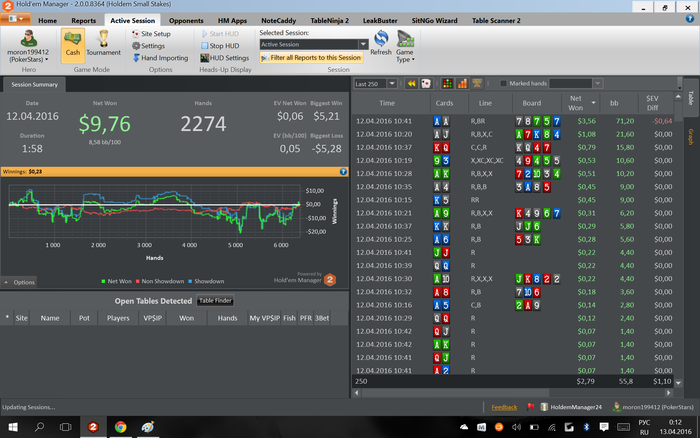Expand the graph Options panel

pos(19,282)
